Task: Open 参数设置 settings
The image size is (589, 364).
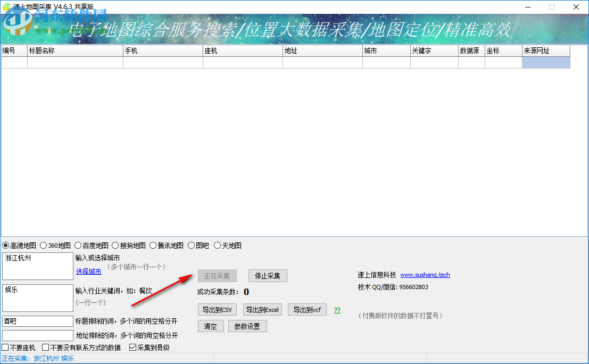Action: (247, 326)
